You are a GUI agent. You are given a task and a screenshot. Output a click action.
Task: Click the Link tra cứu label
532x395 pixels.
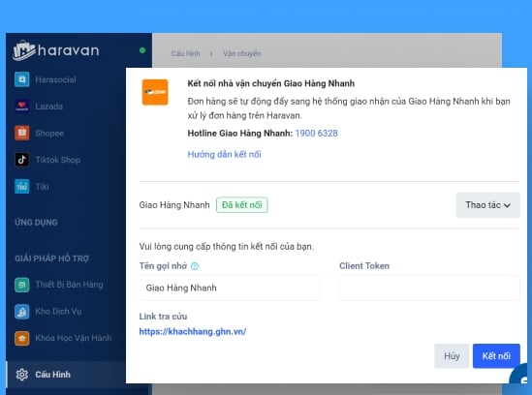163,317
